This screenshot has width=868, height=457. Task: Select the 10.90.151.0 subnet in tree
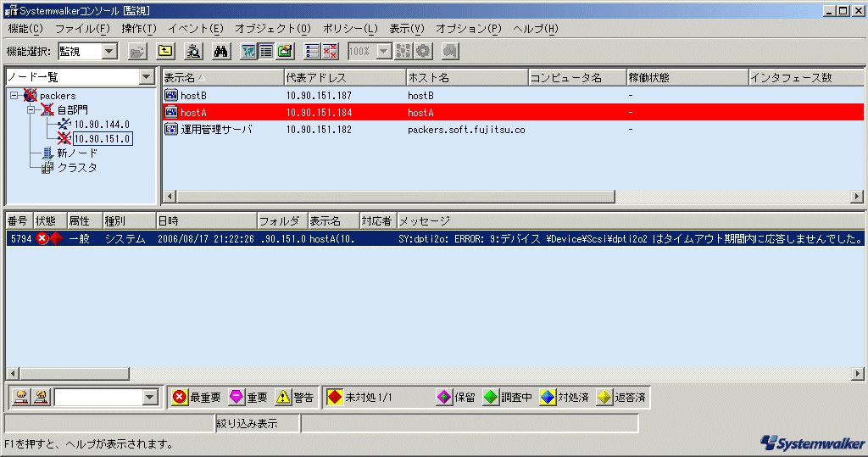103,138
